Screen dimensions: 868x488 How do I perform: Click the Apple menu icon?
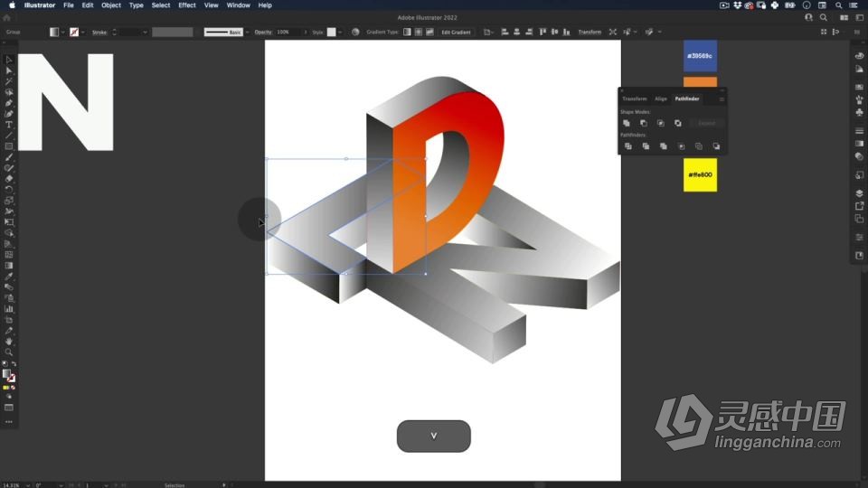pos(12,5)
